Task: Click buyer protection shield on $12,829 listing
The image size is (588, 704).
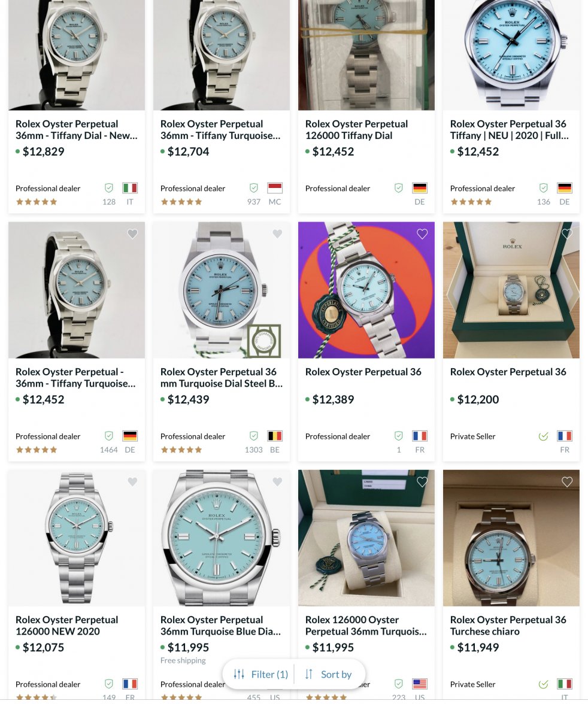Action: [x=109, y=188]
